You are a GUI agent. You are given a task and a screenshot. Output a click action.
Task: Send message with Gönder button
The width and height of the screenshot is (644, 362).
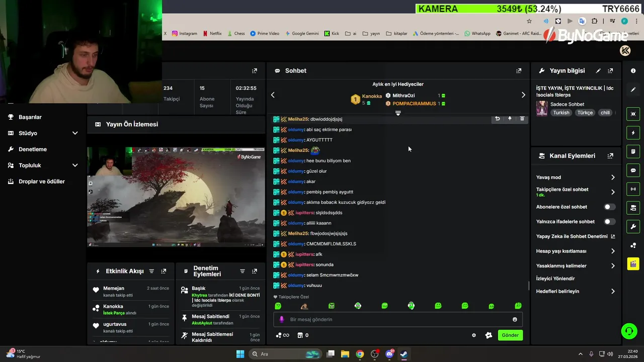click(x=510, y=335)
